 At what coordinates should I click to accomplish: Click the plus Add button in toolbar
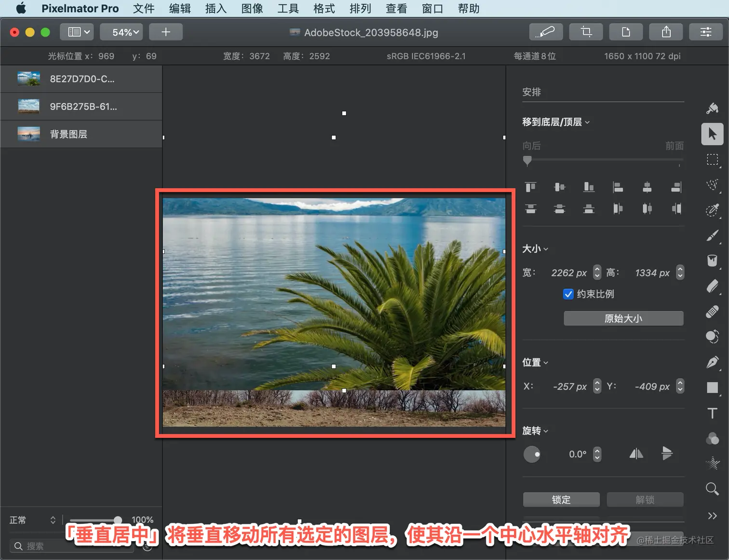click(x=166, y=32)
